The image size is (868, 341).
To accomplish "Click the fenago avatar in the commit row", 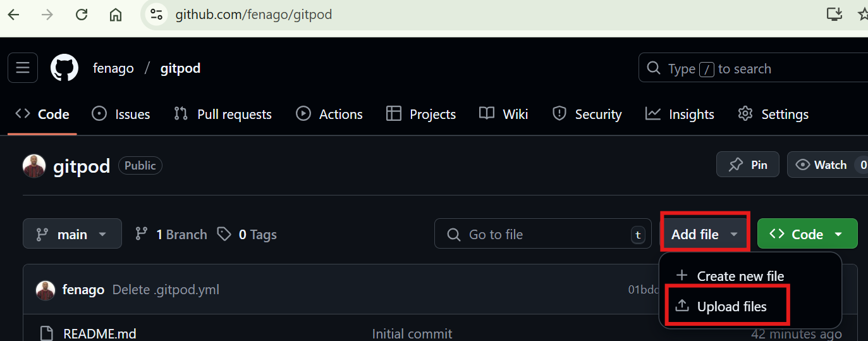I will click(46, 290).
